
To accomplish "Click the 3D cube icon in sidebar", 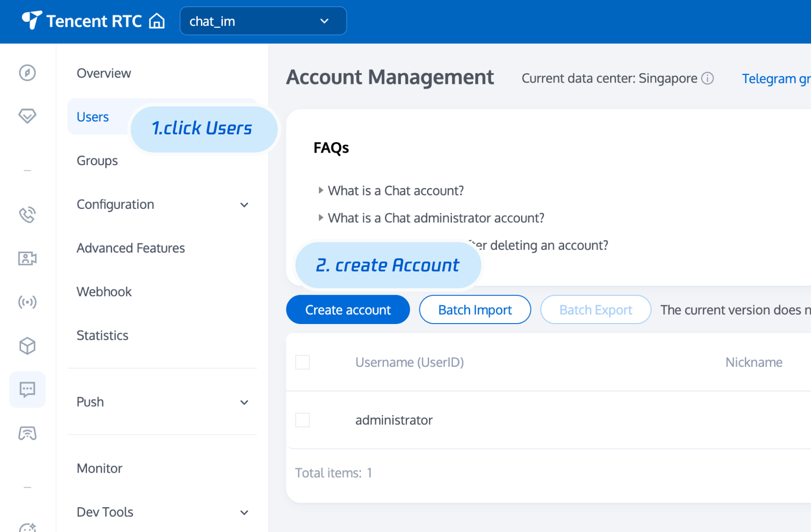I will (x=27, y=346).
